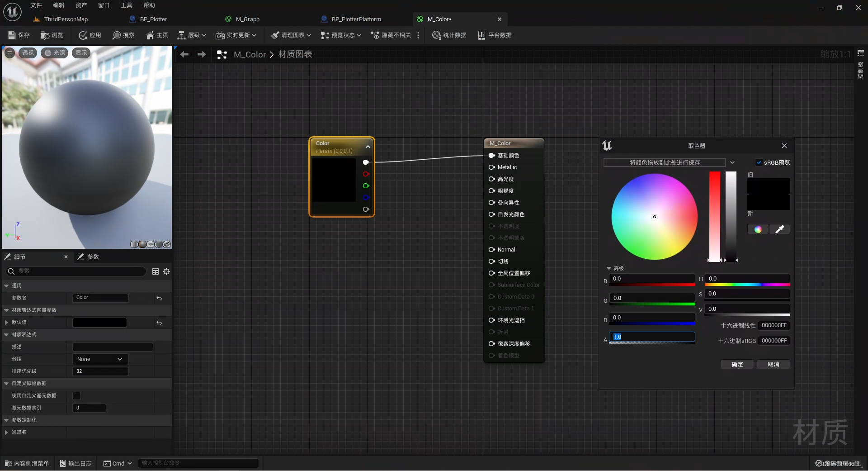Collapse the 自定义原始数据 section

[x=6, y=384]
